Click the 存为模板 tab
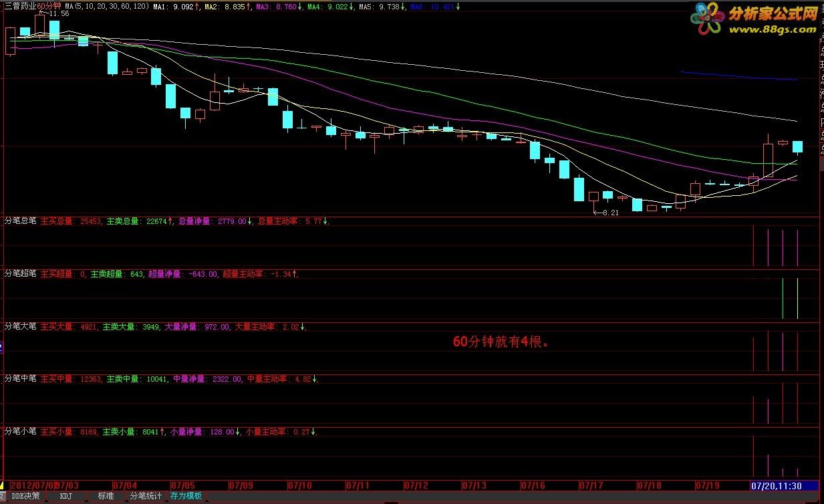The image size is (824, 504). pos(186,497)
